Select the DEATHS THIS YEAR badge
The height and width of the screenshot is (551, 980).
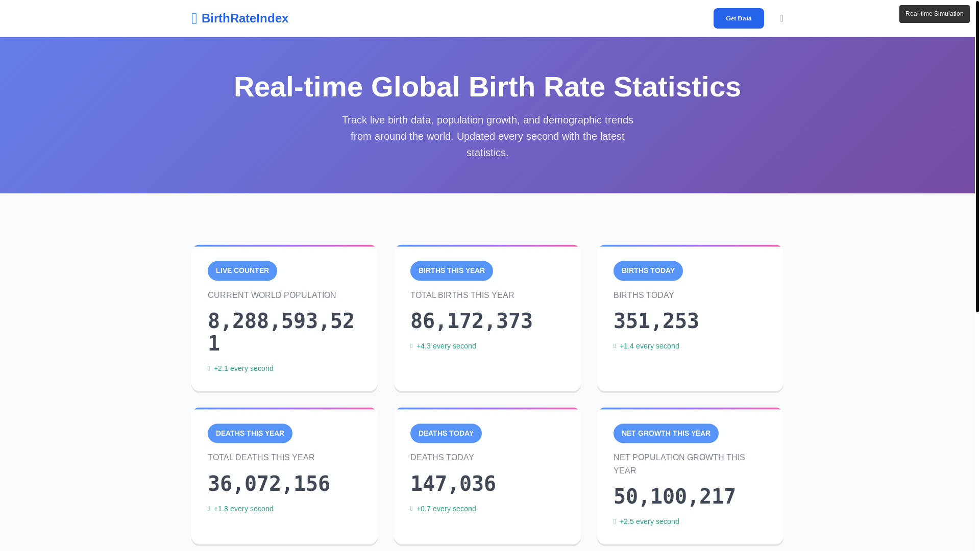[250, 433]
